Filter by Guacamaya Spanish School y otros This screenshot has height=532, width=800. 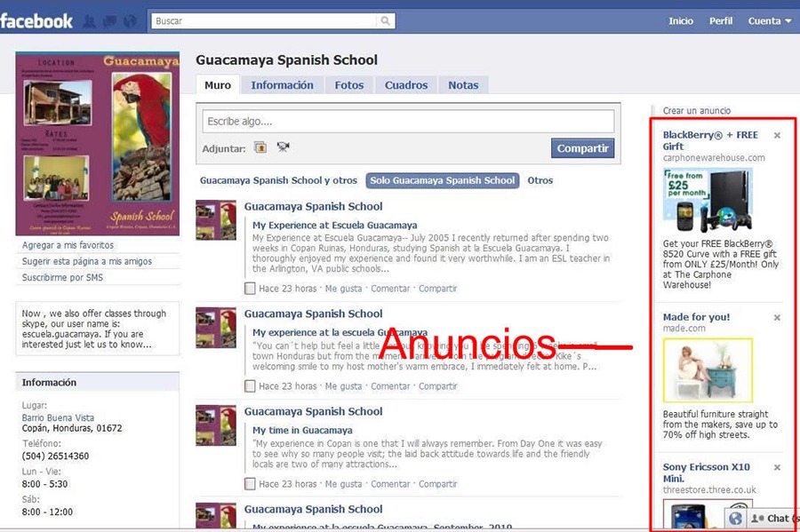278,180
